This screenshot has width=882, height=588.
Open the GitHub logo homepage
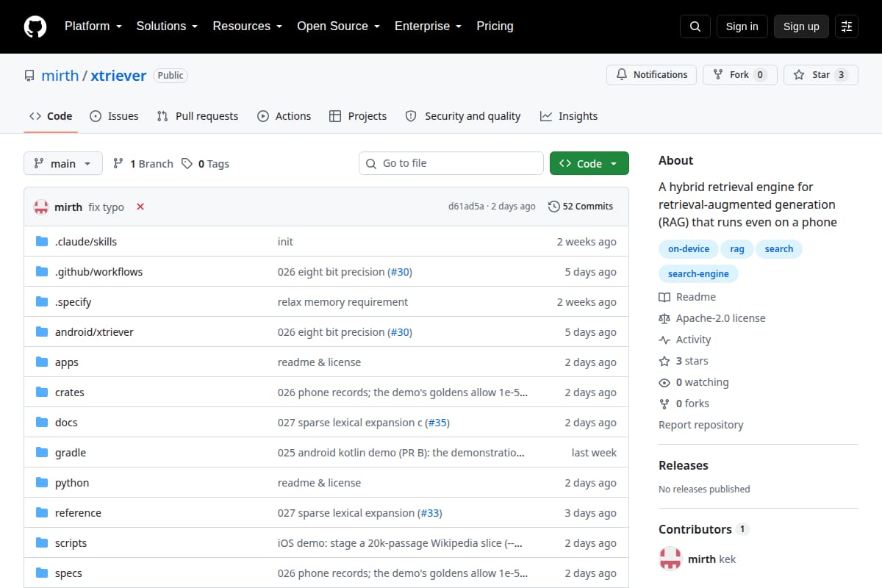click(x=35, y=26)
